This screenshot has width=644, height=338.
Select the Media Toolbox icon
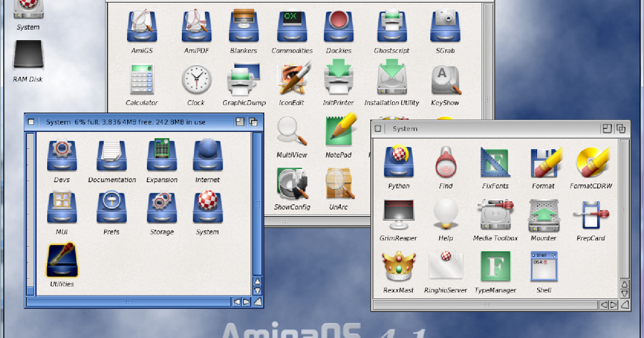[496, 215]
